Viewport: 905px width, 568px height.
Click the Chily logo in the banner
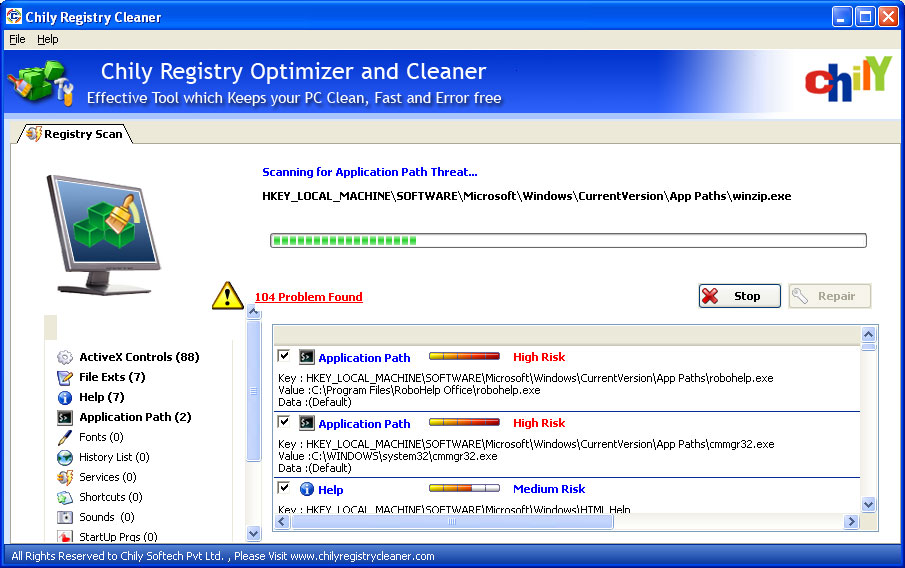click(848, 80)
